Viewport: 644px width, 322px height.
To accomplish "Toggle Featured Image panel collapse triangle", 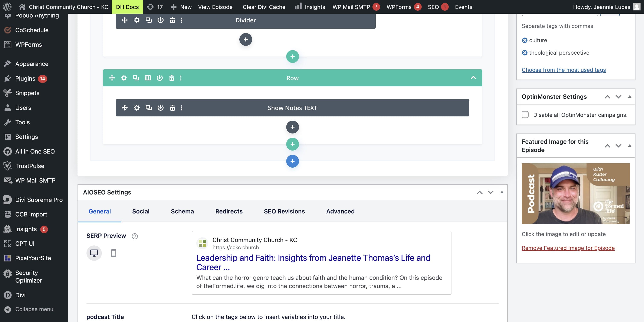I will (x=630, y=146).
